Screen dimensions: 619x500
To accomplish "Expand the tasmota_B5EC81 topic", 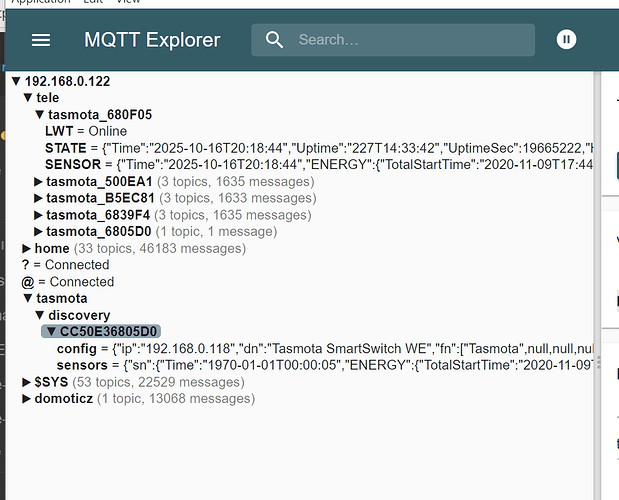I will (39, 198).
